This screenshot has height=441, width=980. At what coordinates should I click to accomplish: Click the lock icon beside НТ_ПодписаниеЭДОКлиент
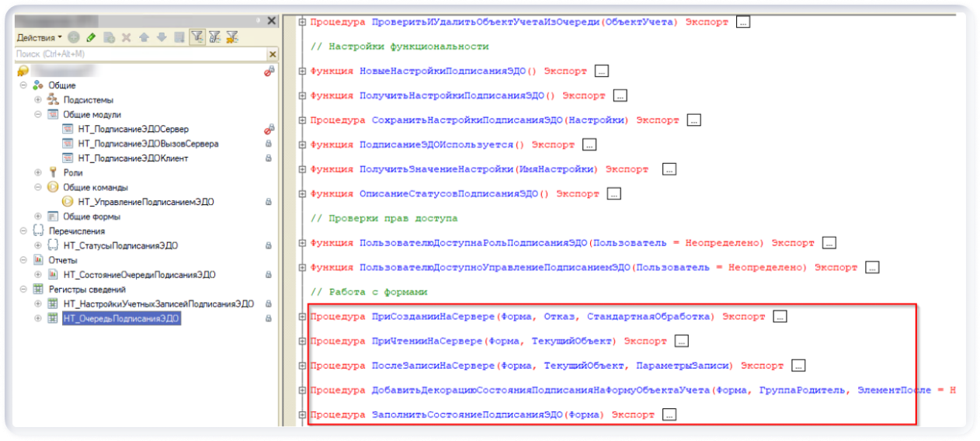(x=269, y=158)
